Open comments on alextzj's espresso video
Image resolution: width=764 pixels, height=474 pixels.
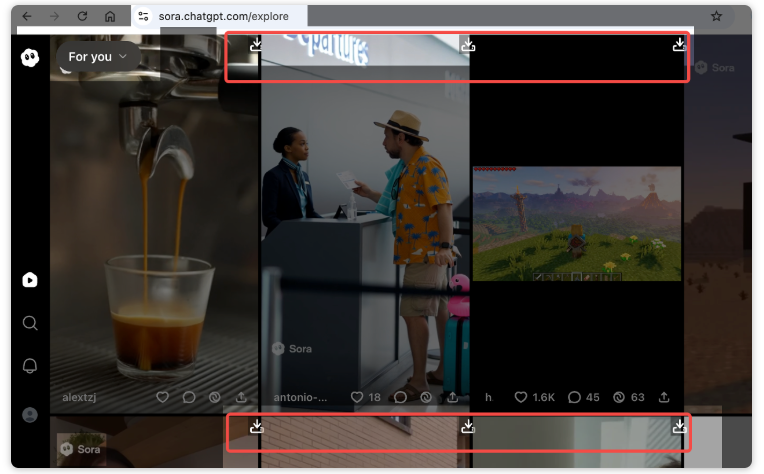coord(189,398)
